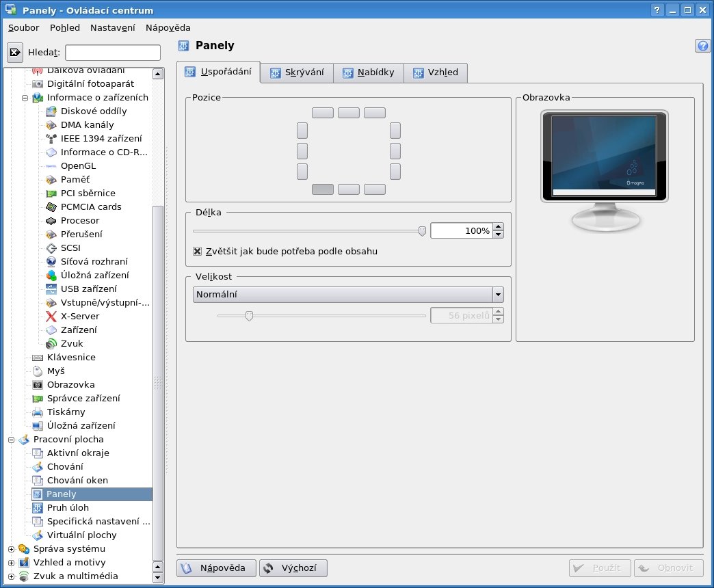Uncheck Zvětšit jak bude potřeba podle obsahu

[x=197, y=251]
